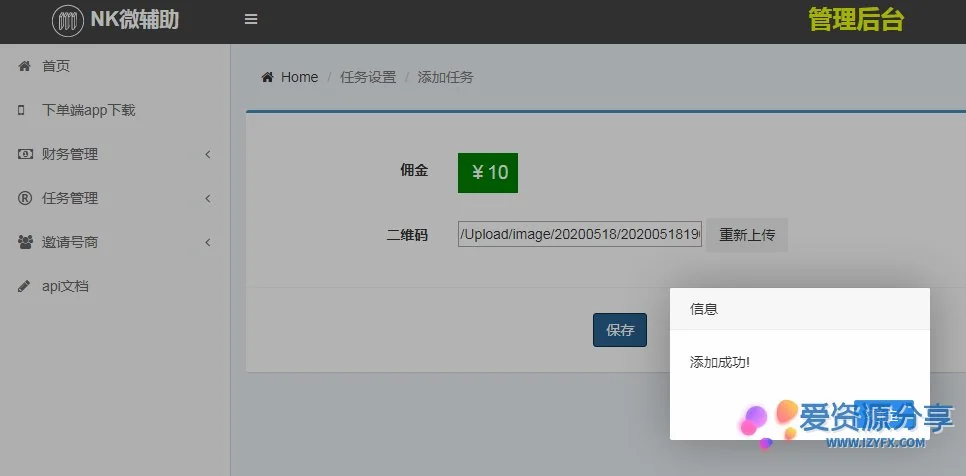Click the 重新上传 button
Screen dimensions: 966x476
(x=747, y=235)
